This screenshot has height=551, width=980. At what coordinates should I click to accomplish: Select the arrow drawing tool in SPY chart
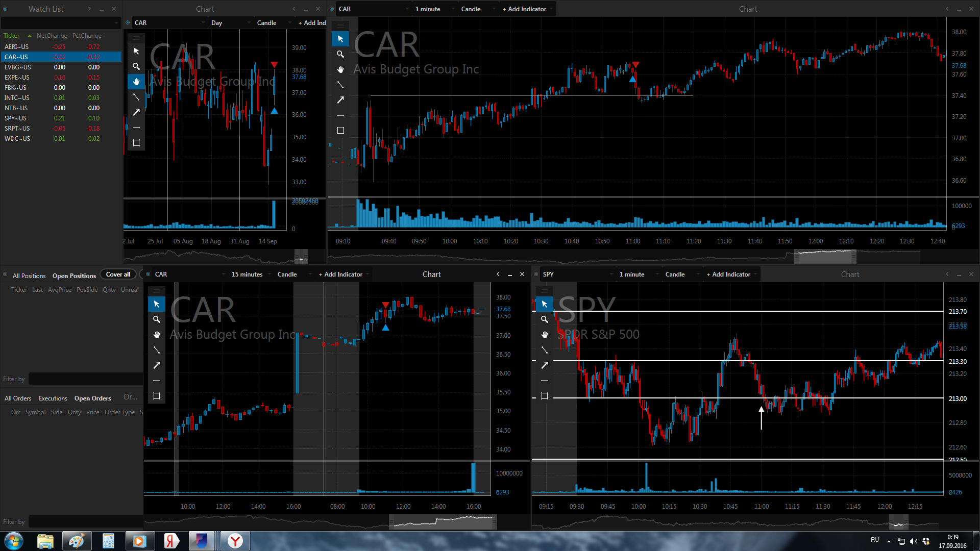pos(545,365)
